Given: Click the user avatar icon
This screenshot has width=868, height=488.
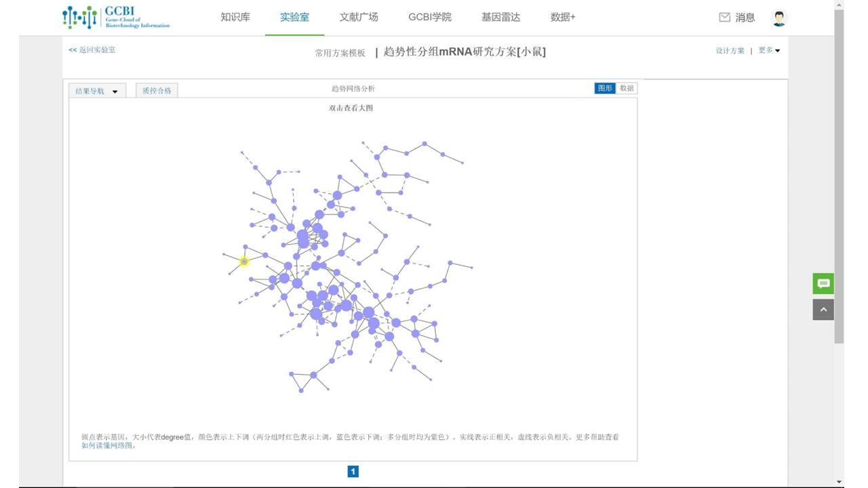Looking at the screenshot, I should point(778,18).
